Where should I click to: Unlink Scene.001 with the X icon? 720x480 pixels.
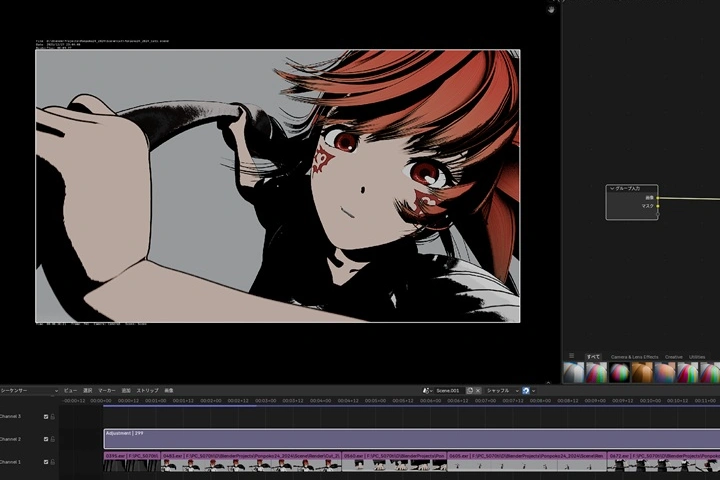(x=478, y=390)
